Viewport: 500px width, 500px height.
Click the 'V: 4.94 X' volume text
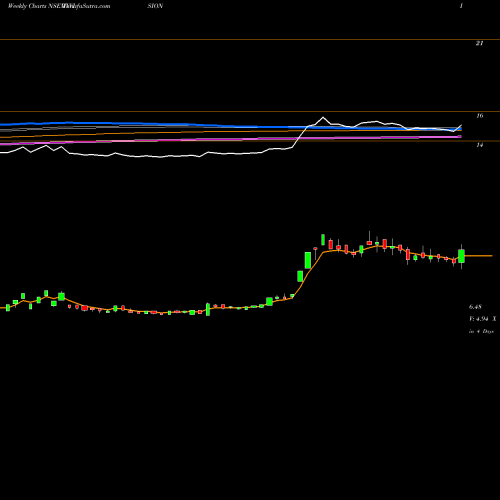[x=483, y=319]
